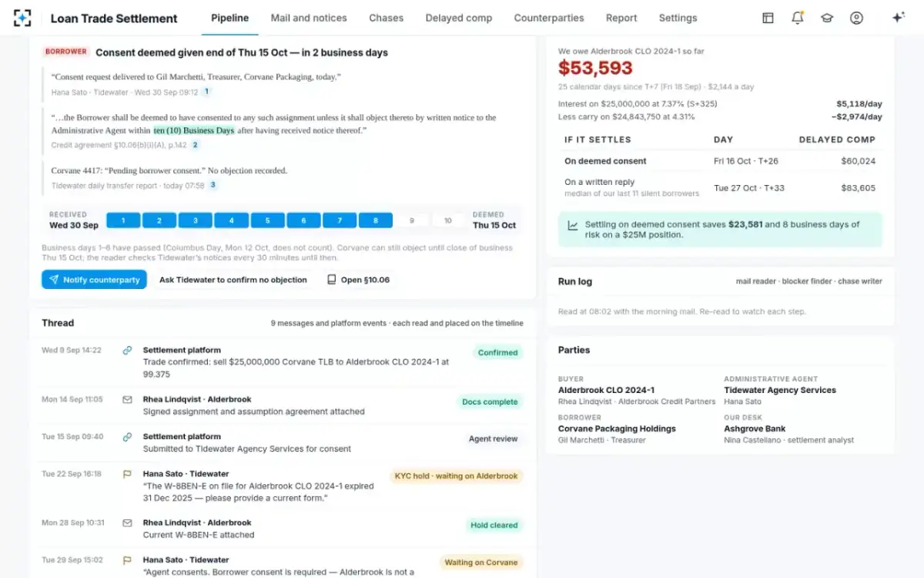Click the Hold cleared status badge
924x578 pixels.
click(x=494, y=525)
